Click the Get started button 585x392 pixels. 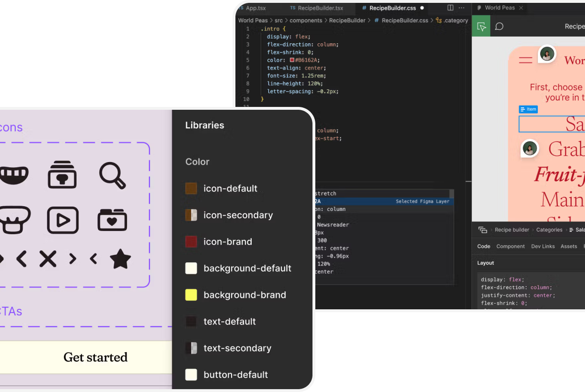95,357
